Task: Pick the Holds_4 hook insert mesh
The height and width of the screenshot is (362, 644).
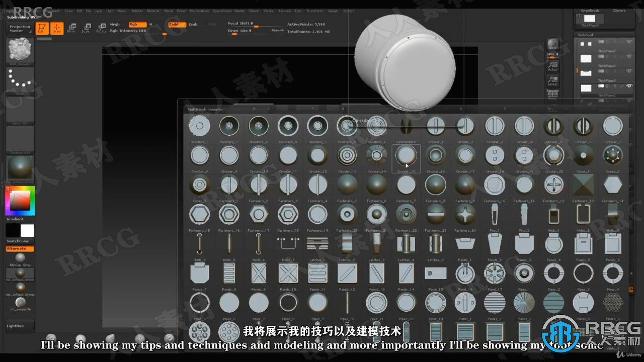Action: click(199, 244)
